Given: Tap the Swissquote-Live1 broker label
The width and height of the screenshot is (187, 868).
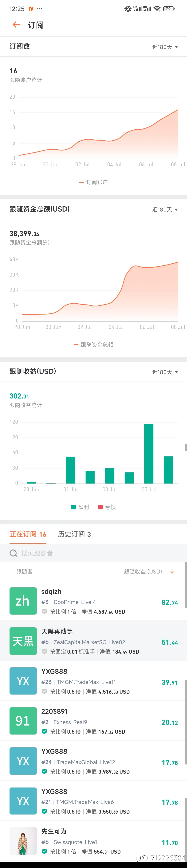Looking at the screenshot, I should pyautogui.click(x=75, y=842).
